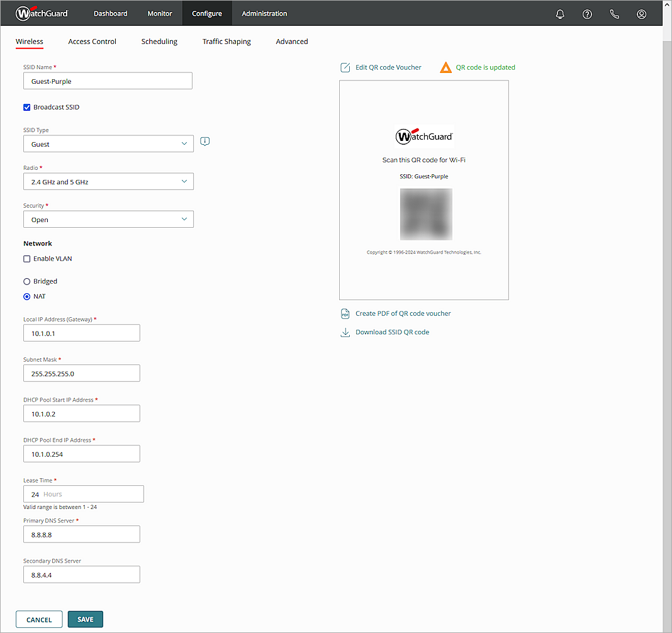Click the Edit QR code Voucher pencil icon
Viewport: 672px width, 633px height.
click(345, 67)
